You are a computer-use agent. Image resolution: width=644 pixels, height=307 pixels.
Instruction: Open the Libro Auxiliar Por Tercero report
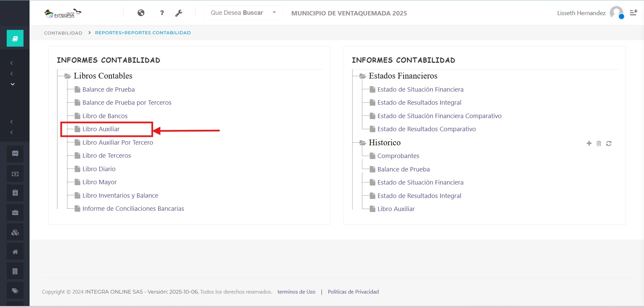click(118, 143)
